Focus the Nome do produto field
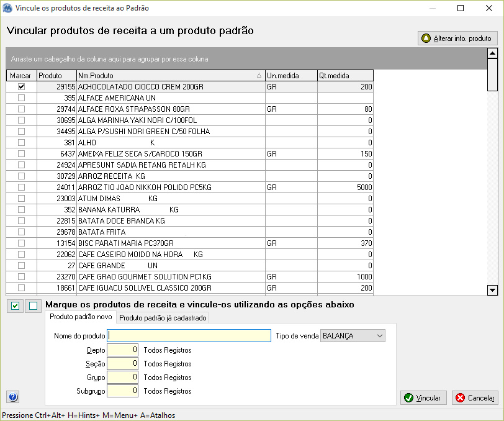The width and height of the screenshot is (504, 421). 189,336
